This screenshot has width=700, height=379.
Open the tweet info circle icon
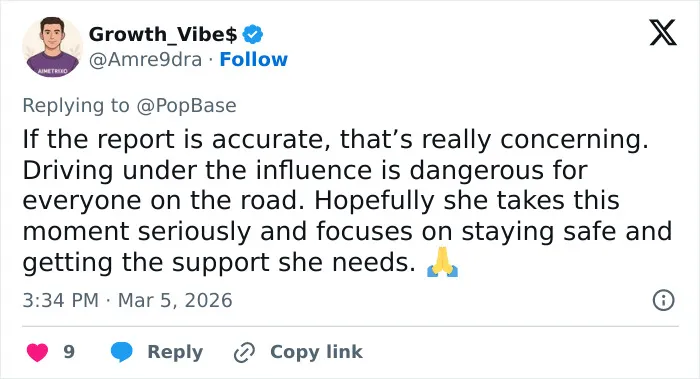pos(663,300)
